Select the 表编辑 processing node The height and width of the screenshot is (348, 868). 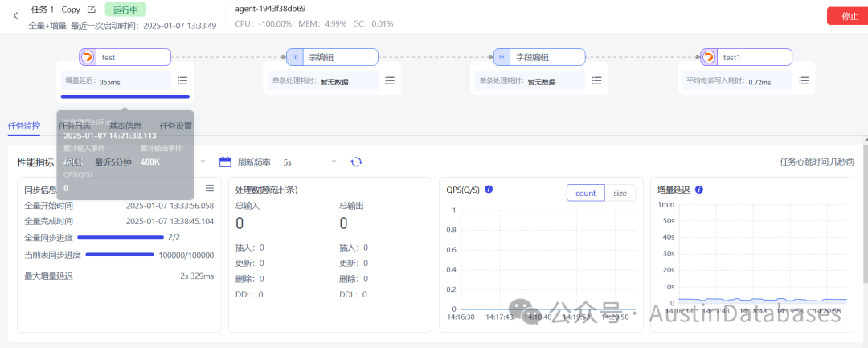(x=332, y=57)
